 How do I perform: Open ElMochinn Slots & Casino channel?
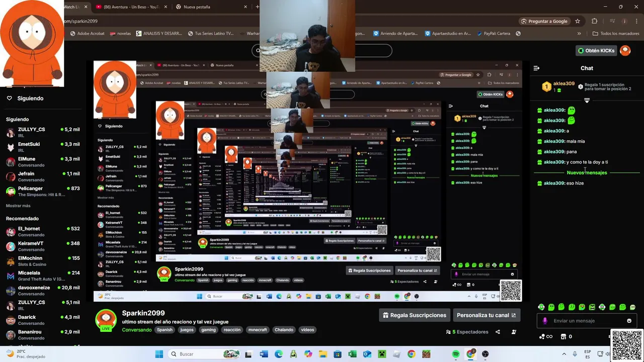click(43, 261)
